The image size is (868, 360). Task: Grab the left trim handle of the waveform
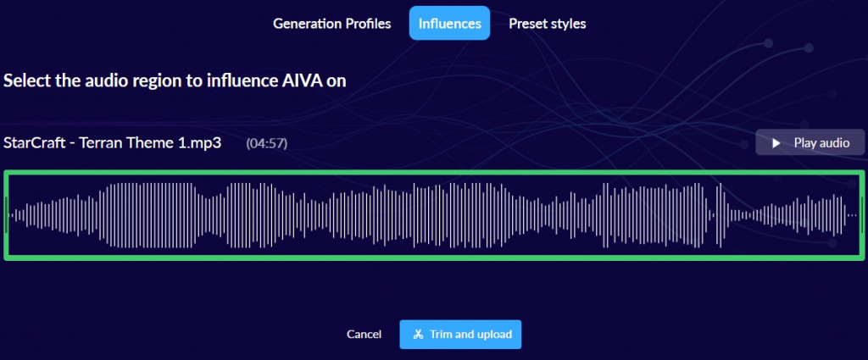coord(7,215)
